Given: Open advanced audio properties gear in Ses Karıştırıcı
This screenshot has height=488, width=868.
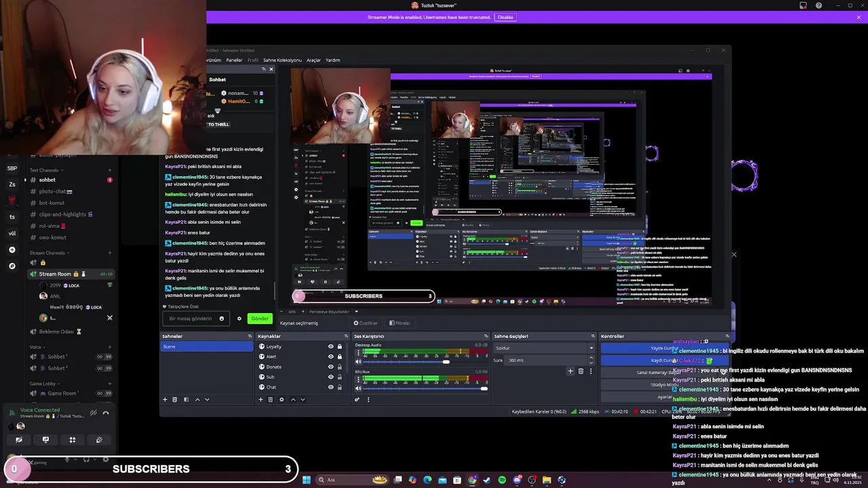Looking at the screenshot, I should [357, 399].
